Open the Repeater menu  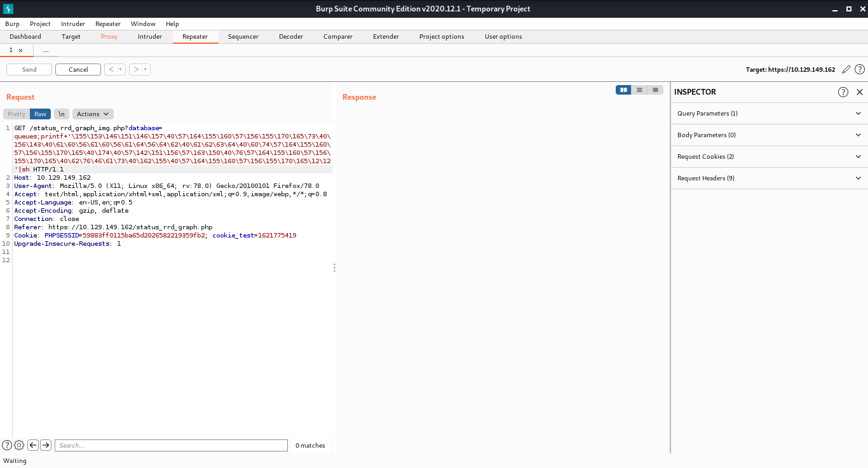click(x=108, y=24)
